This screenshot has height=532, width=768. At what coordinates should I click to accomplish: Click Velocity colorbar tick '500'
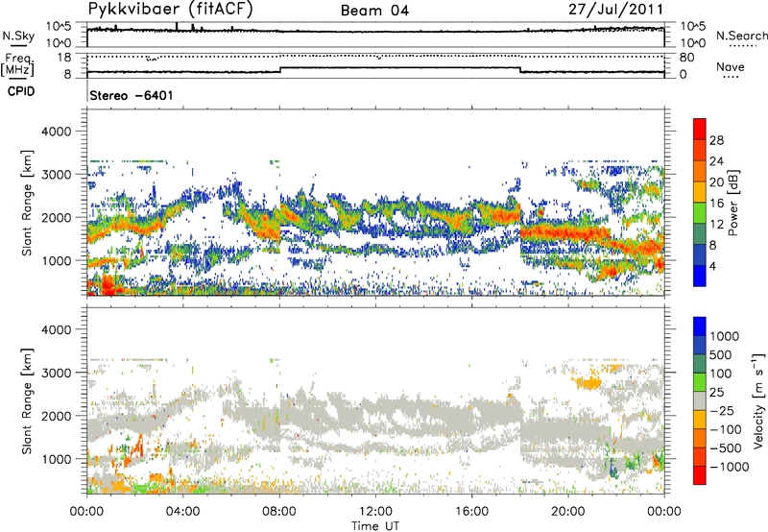click(721, 354)
